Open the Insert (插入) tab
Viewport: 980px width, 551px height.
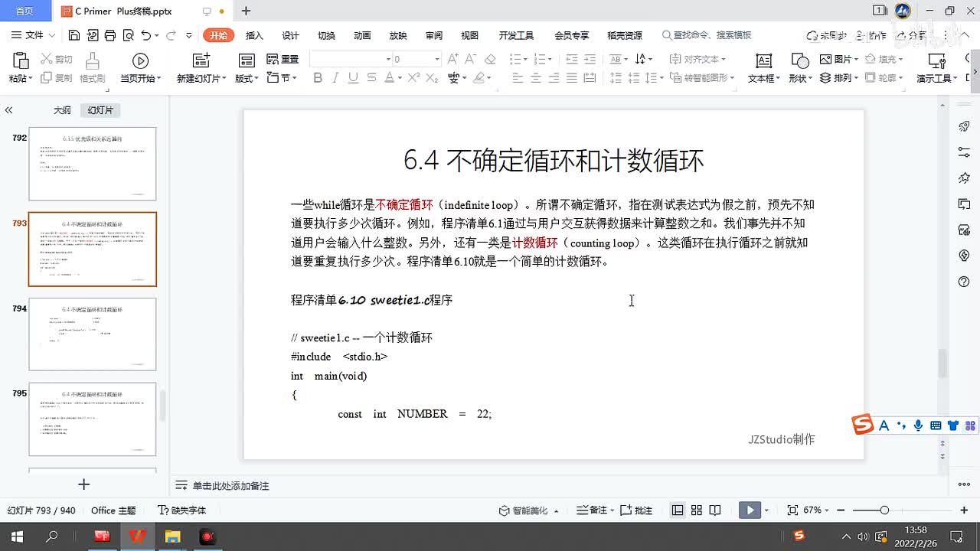254,35
